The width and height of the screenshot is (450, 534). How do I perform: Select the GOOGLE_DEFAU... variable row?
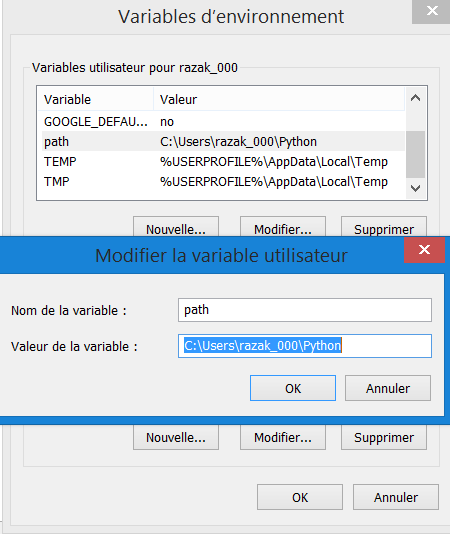(223, 122)
